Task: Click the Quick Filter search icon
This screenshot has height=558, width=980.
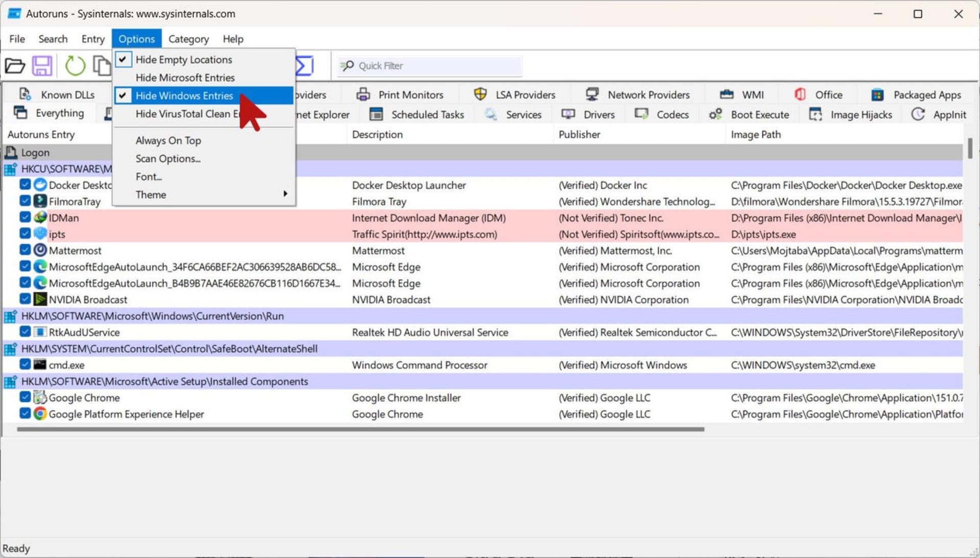Action: pos(347,66)
